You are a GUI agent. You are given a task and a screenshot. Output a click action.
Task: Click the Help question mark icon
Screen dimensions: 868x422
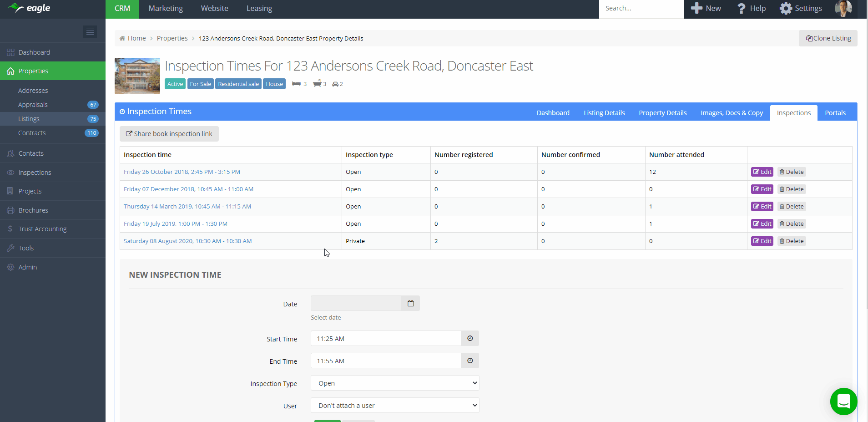(x=742, y=9)
